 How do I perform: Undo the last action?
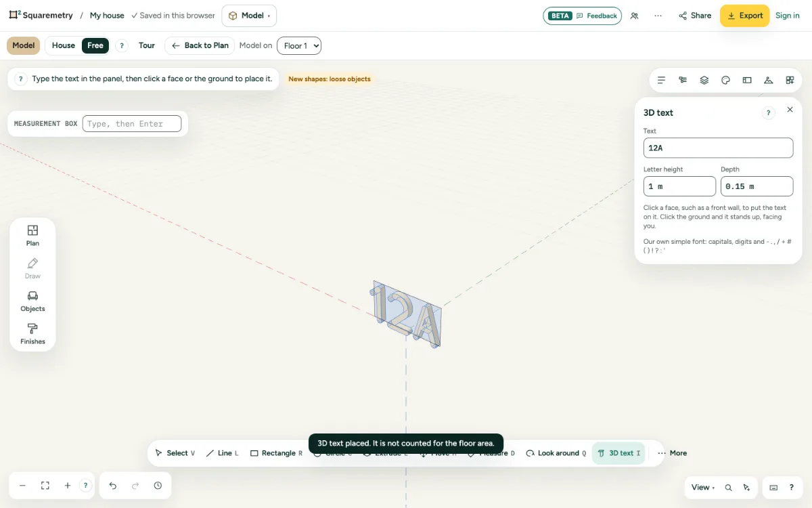tap(113, 486)
